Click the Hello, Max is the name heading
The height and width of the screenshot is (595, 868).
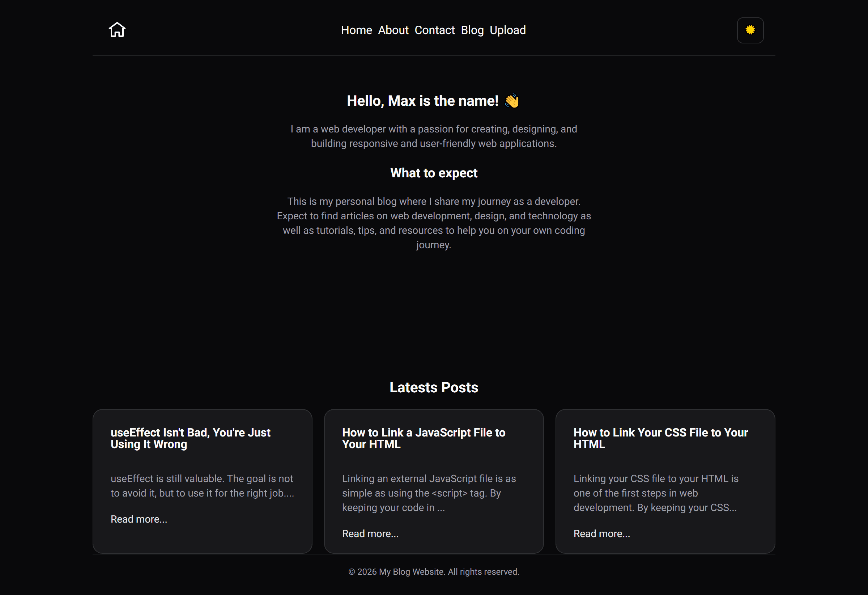click(x=434, y=101)
